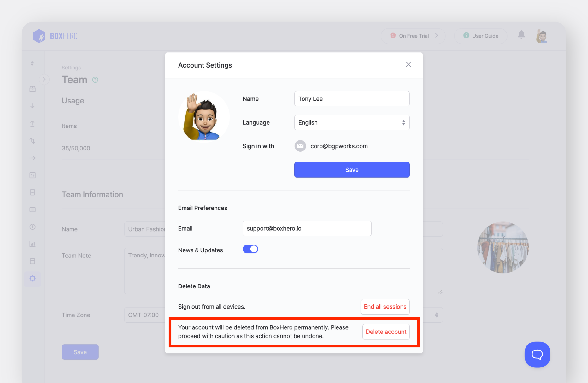
Task: Click the settings gear in sidebar
Action: tap(32, 279)
